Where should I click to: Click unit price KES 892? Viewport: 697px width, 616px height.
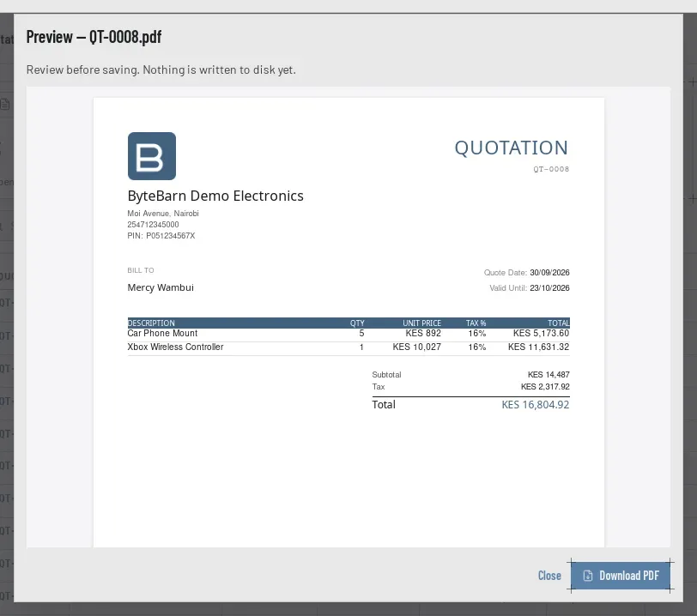pos(423,334)
